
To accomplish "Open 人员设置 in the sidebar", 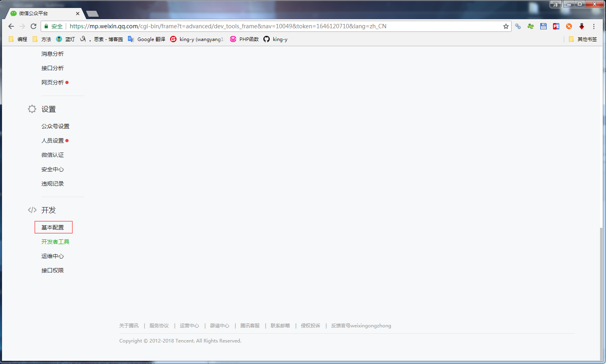I will click(x=53, y=141).
